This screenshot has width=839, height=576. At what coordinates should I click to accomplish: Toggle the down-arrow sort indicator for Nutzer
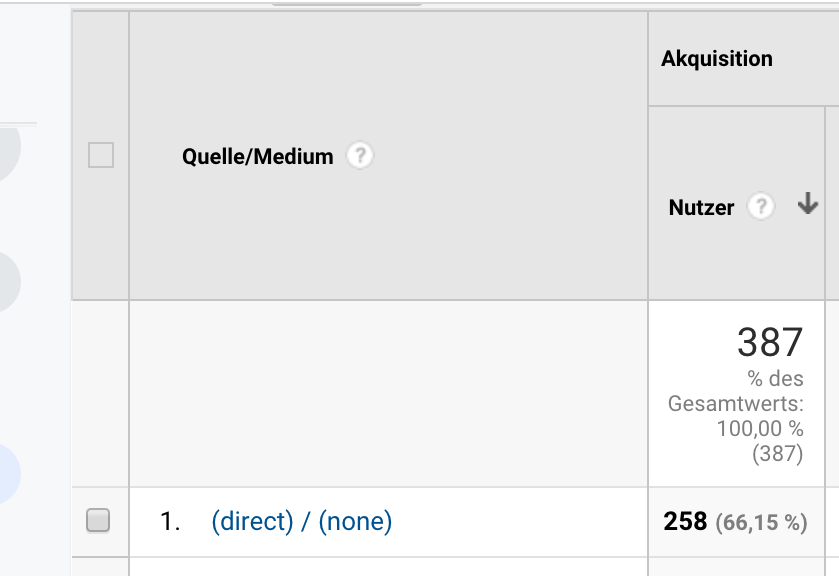click(x=808, y=204)
